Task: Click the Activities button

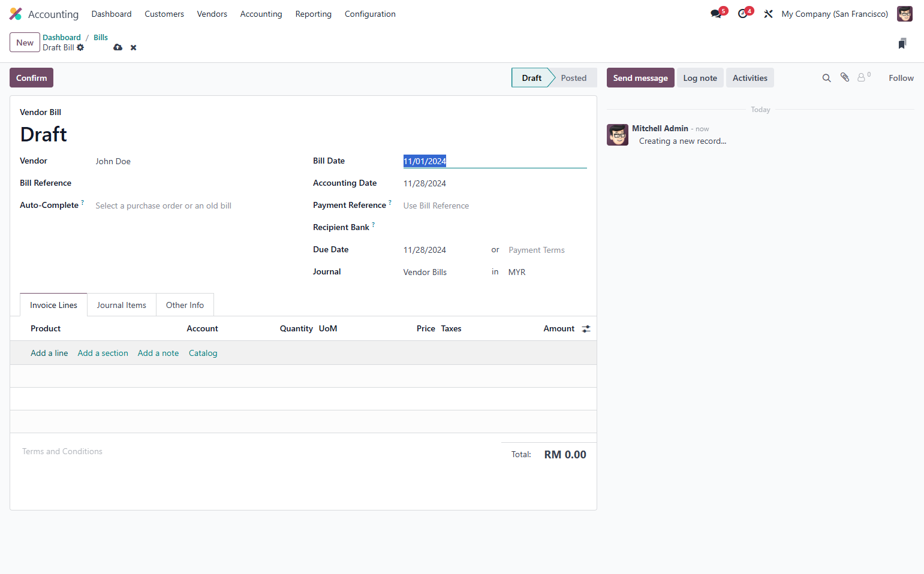Action: [750, 78]
